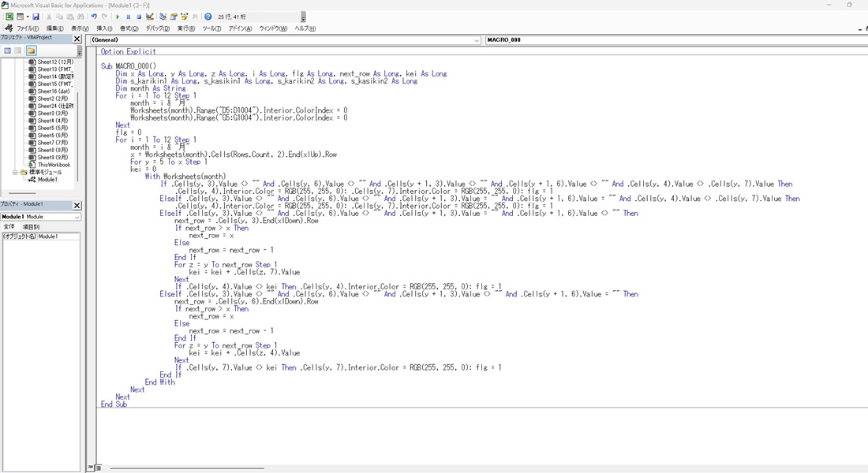Select the 項目別 tab in Properties
The height and width of the screenshot is (473, 868).
(x=31, y=226)
